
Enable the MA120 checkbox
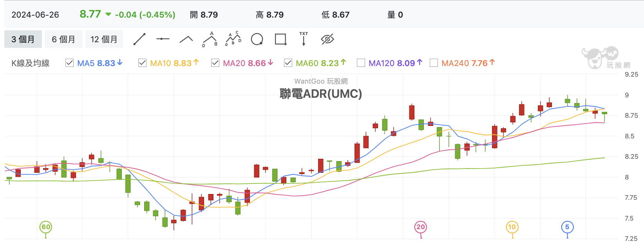click(x=361, y=63)
